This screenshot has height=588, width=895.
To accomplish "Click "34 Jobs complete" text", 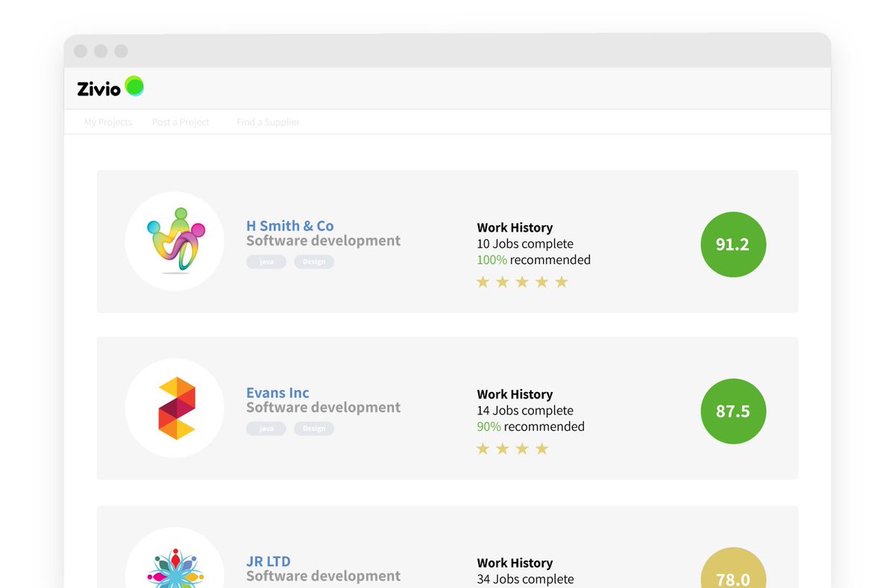I will [x=525, y=579].
